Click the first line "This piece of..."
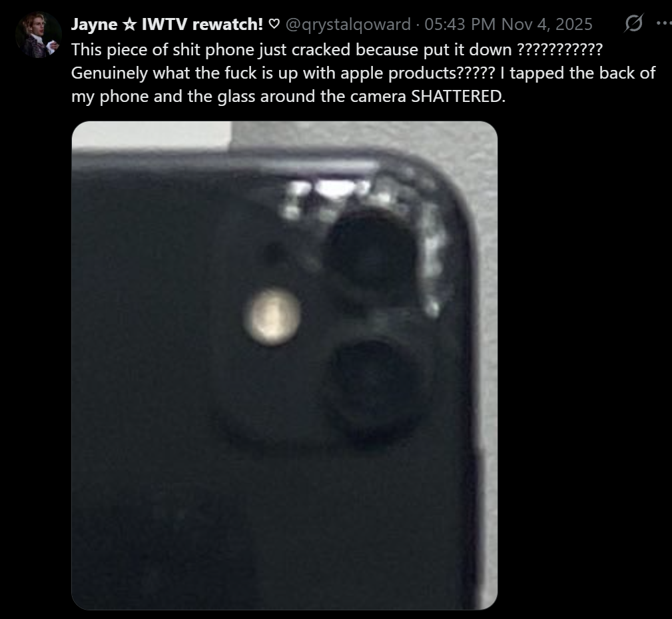 [337, 50]
